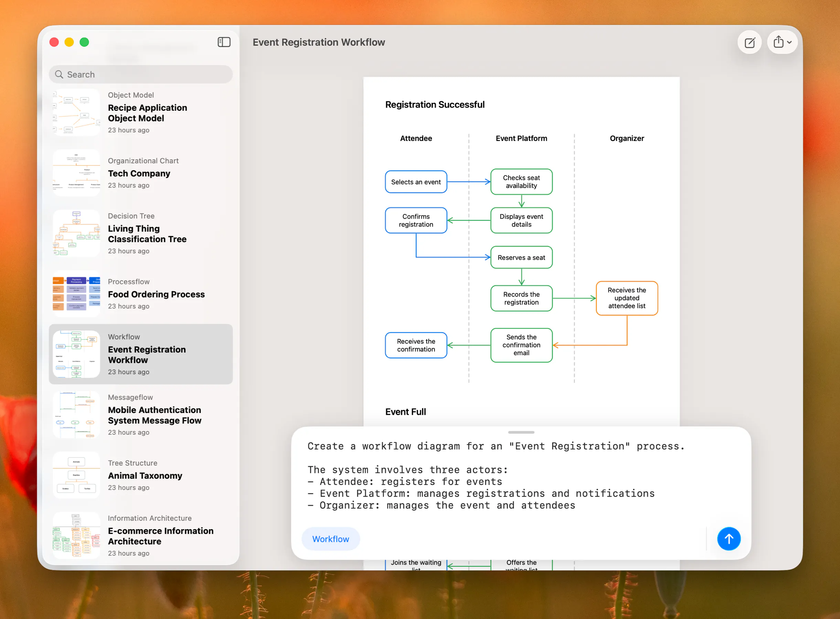Click the 'Messageflow' category label
This screenshot has height=619, width=840.
(130, 397)
